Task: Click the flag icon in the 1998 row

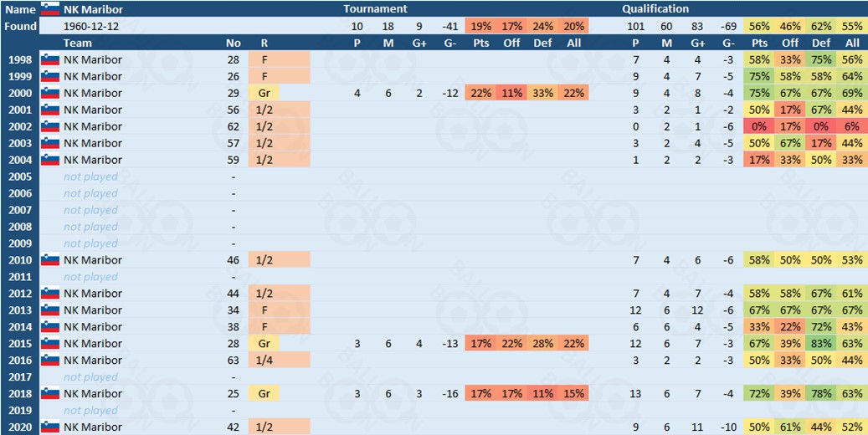Action: [50, 59]
